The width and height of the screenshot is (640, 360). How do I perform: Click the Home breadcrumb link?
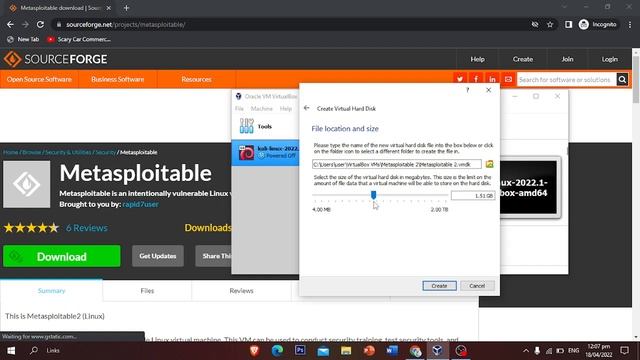(x=11, y=152)
